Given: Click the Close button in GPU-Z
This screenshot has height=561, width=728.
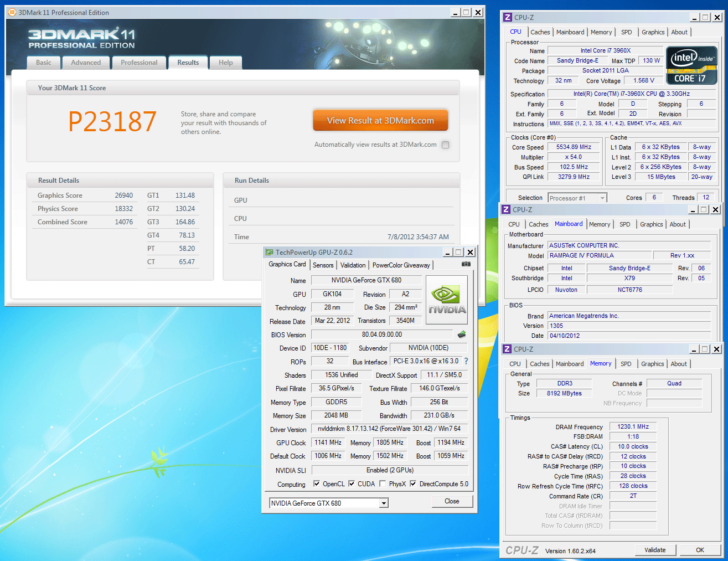Looking at the screenshot, I should coord(452,501).
